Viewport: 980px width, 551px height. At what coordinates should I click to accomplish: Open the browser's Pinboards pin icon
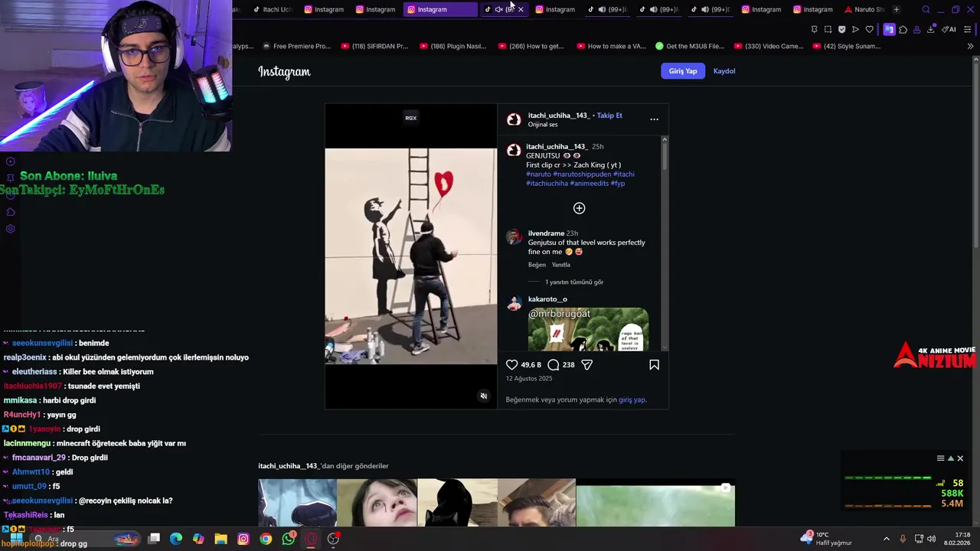(814, 30)
